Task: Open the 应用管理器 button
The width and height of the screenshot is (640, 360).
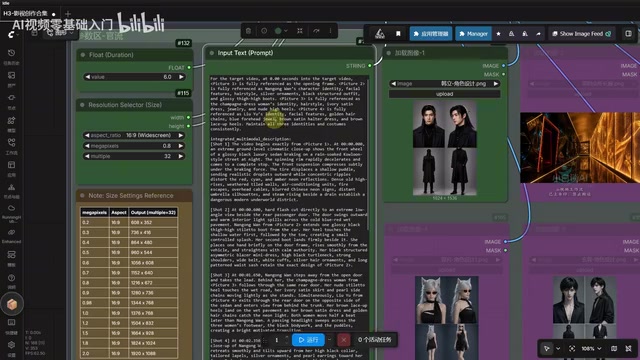Action: pyautogui.click(x=431, y=34)
